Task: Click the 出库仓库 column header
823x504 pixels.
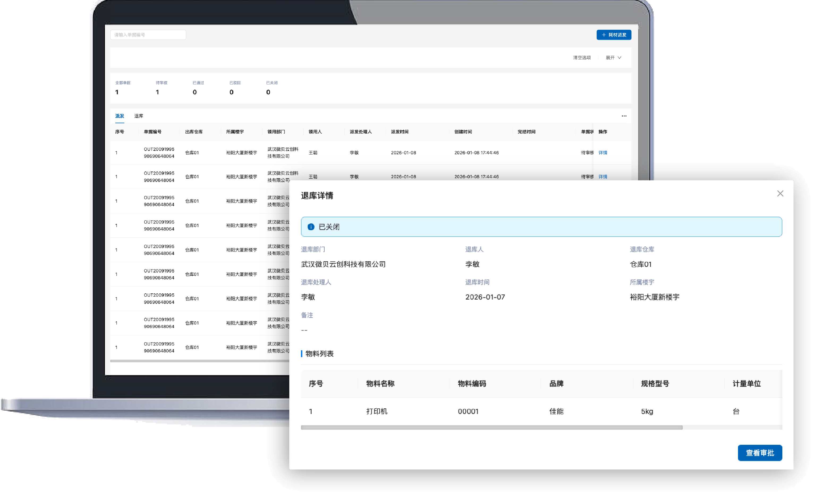Action: (x=194, y=132)
